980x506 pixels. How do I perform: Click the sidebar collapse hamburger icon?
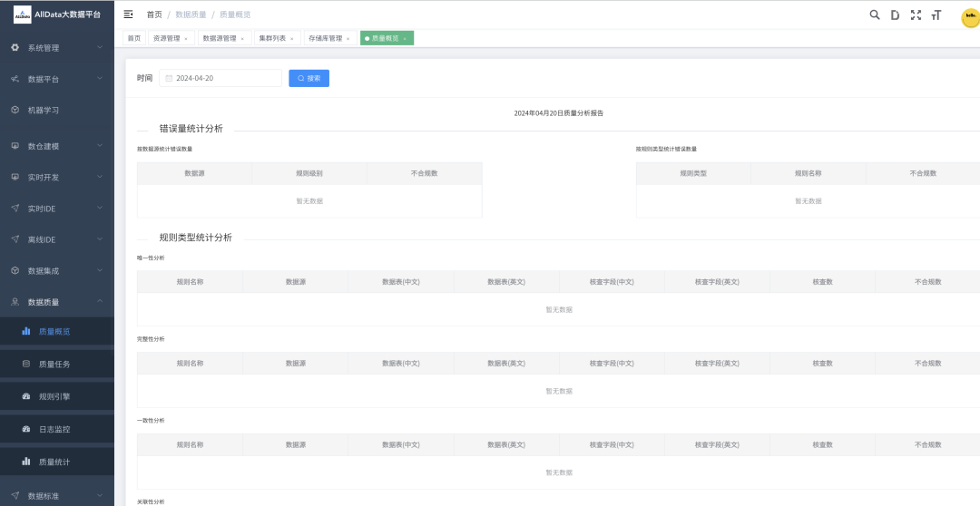pos(128,15)
